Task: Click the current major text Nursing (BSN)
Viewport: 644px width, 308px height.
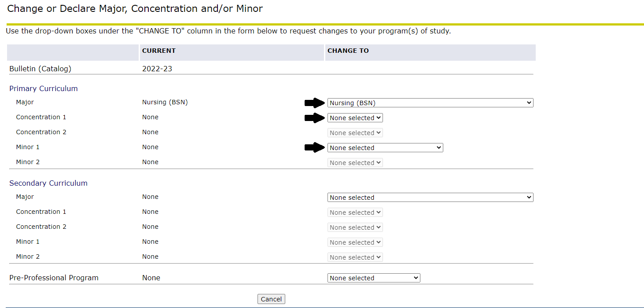Action: tap(165, 102)
